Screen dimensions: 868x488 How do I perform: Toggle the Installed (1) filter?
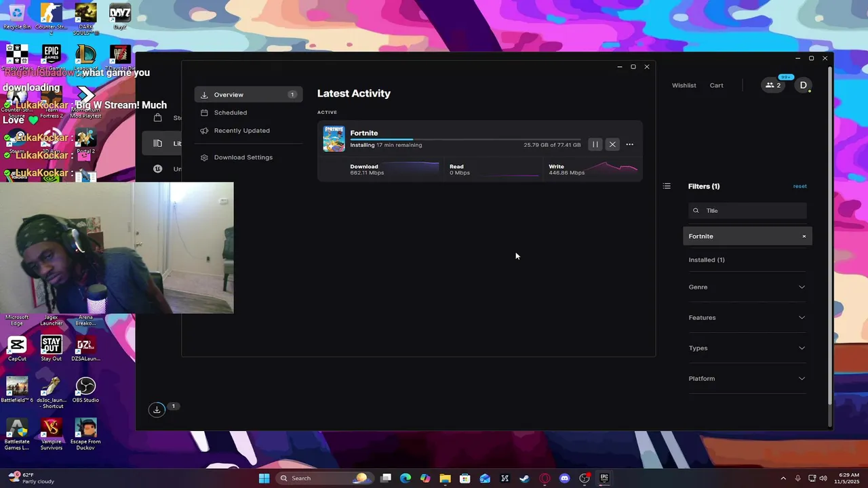tap(707, 260)
